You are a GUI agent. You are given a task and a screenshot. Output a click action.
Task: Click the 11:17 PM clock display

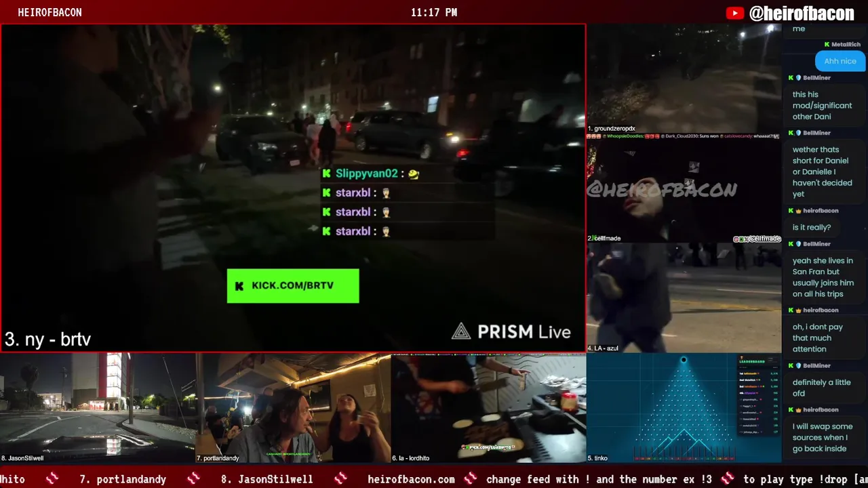click(x=434, y=13)
